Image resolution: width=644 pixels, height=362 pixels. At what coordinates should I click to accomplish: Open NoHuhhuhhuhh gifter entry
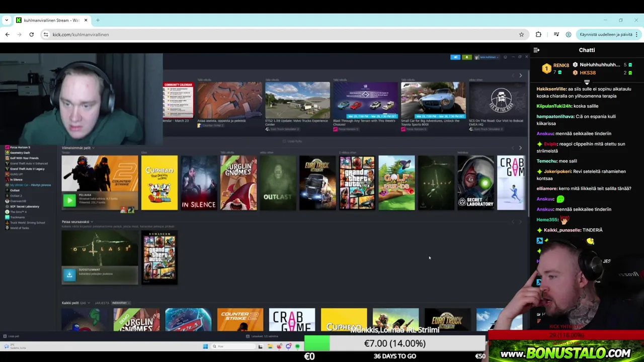[x=603, y=64]
